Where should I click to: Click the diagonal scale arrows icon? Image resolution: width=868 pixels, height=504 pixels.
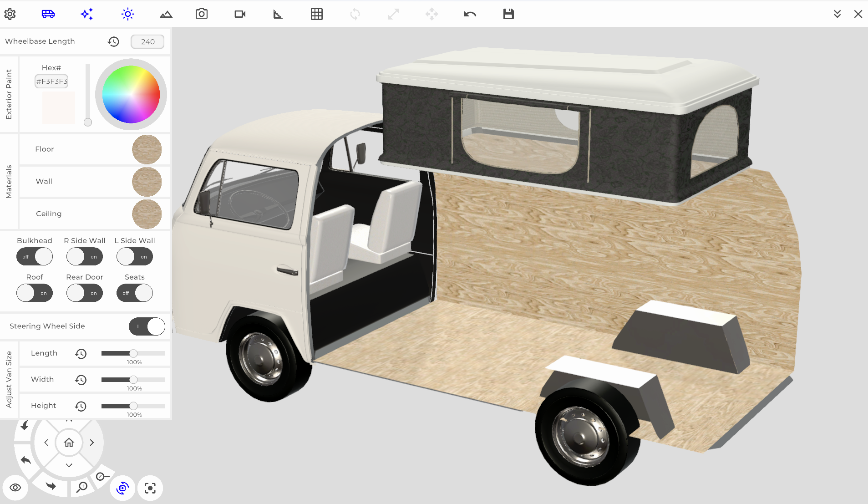coord(393,14)
